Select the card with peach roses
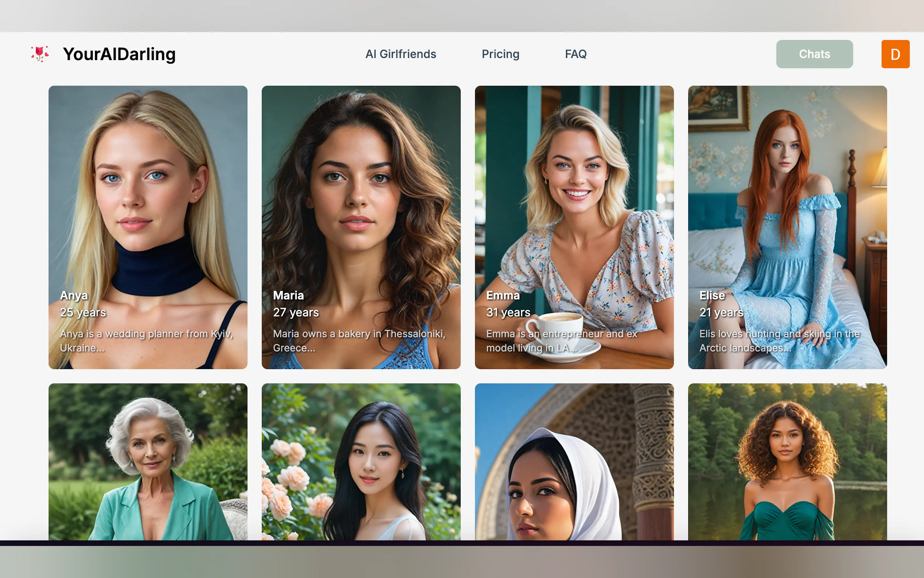 point(361,462)
